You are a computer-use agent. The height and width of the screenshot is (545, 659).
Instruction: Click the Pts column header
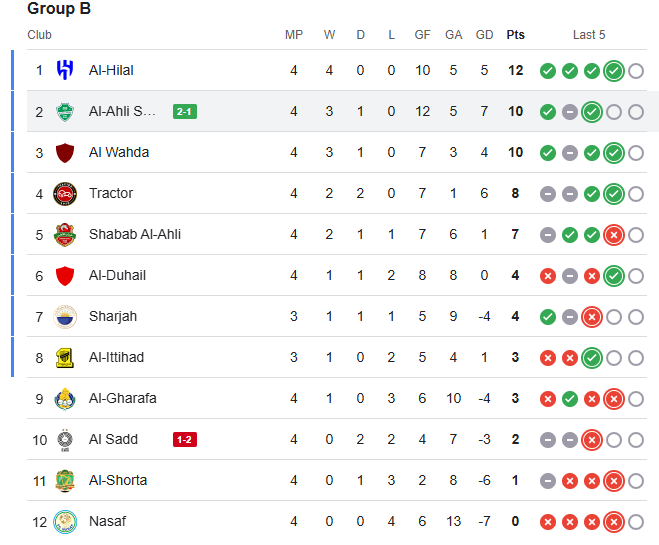(x=515, y=35)
